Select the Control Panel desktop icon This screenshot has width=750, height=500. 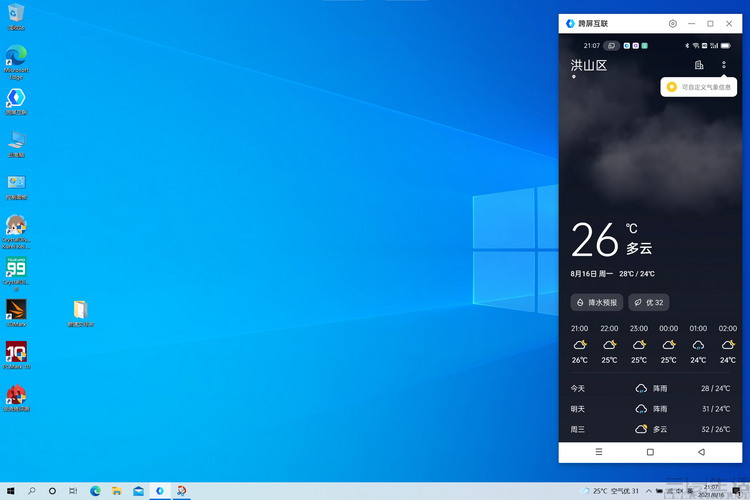click(16, 187)
